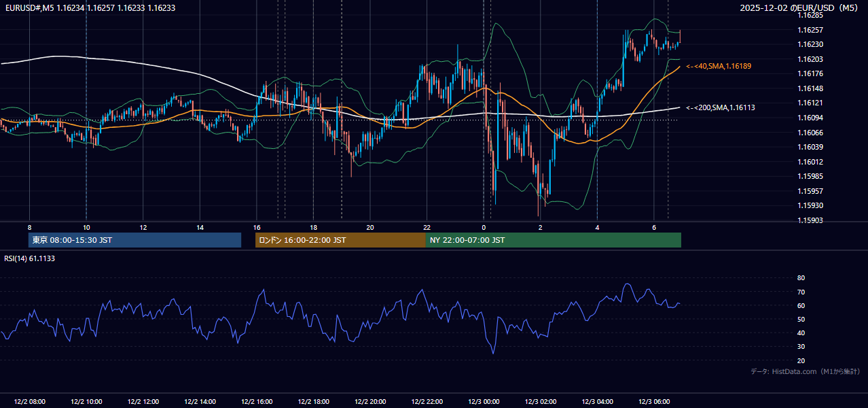Click bottom time label 12/3 00:00

pyautogui.click(x=483, y=401)
